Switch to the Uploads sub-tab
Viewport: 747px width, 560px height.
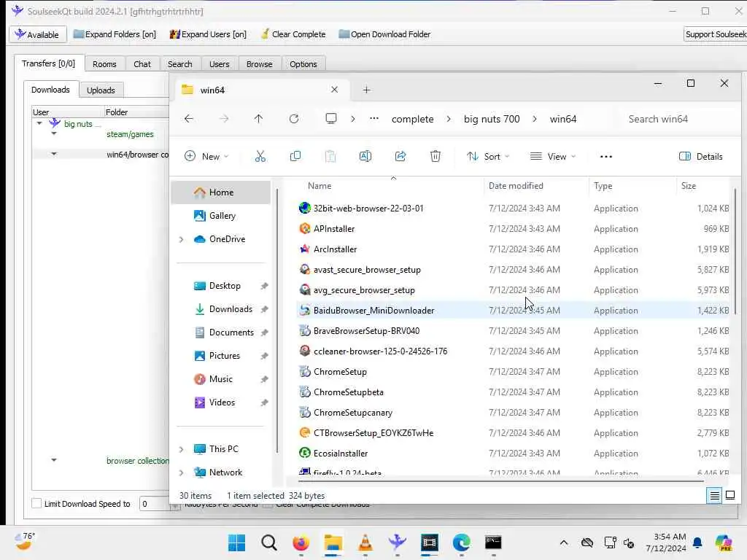pos(101,90)
